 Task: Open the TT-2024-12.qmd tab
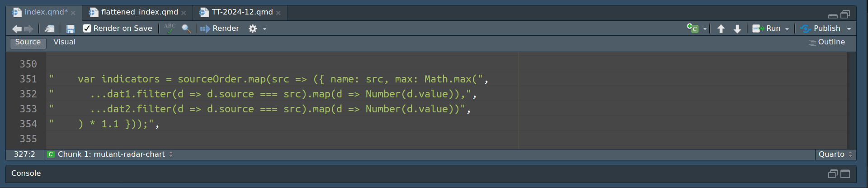click(242, 12)
